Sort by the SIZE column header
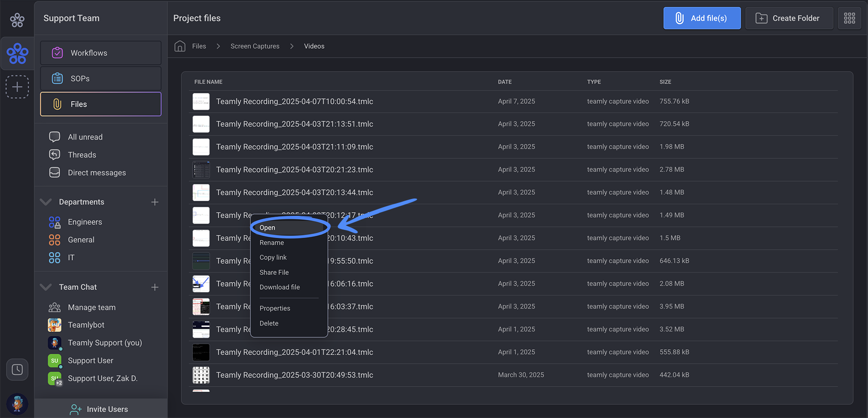The image size is (868, 418). (665, 82)
